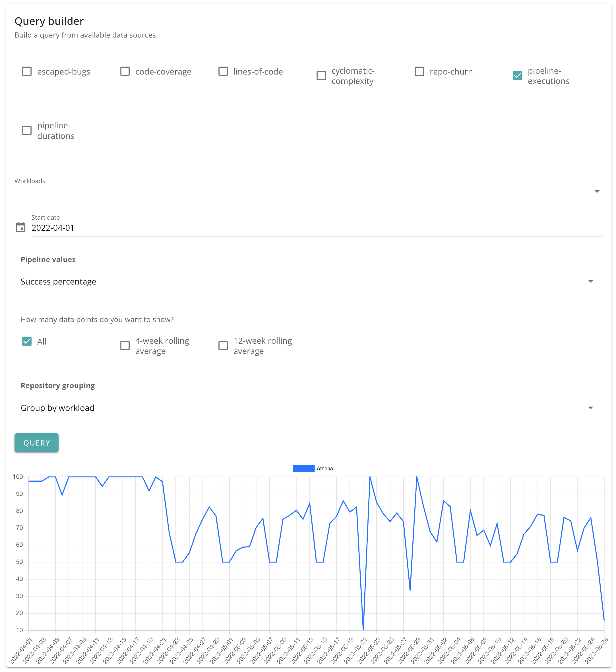The image size is (616, 672).
Task: Tick the lines-of-code checkbox
Action: [223, 72]
